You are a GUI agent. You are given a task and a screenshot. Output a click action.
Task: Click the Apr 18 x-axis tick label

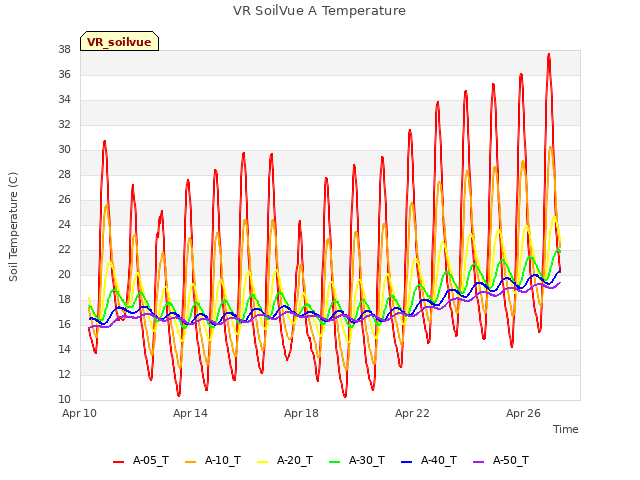click(301, 413)
